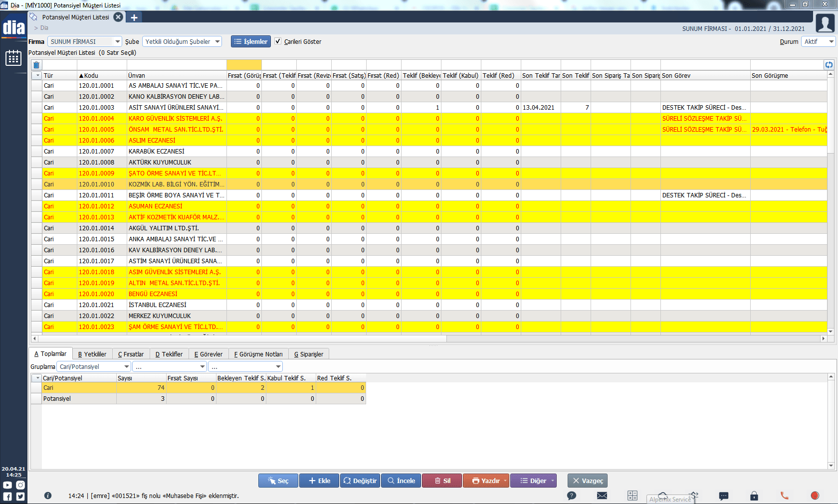Select row 120.01.0004 KARO GÜVENLİK SİSTEMLERİ
Viewport: 838px width, 504px height.
[x=429, y=119]
